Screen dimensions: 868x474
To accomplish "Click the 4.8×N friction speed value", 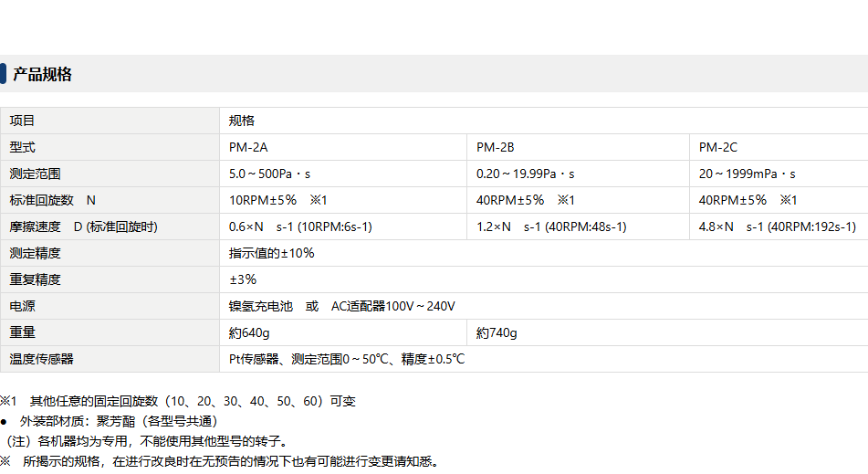I will pos(777,226).
